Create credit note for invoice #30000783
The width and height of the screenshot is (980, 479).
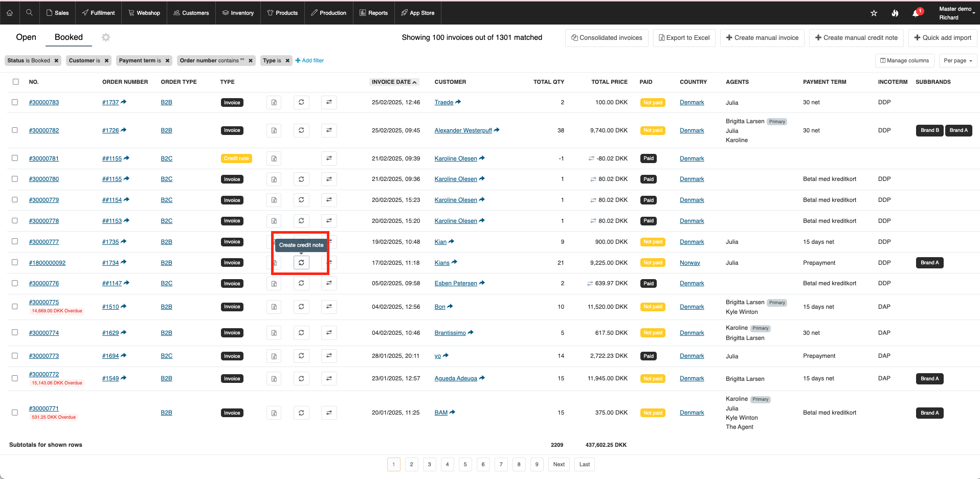[301, 102]
